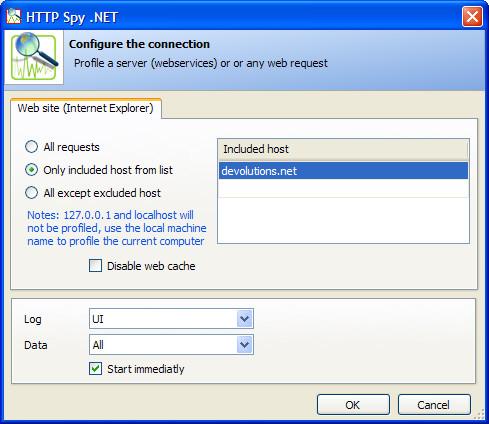Image resolution: width=489 pixels, height=424 pixels.
Task: Switch to Web site (Internet Explorer) tab
Action: pos(85,108)
